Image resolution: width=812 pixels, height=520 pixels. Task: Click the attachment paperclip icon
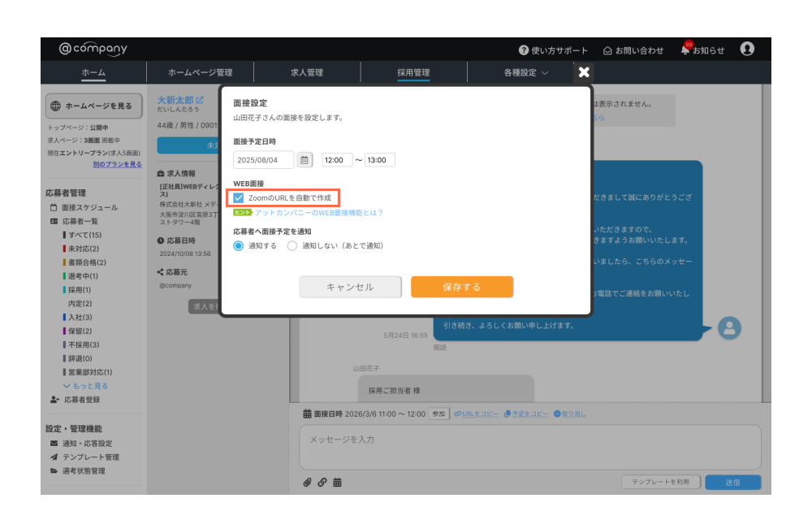pos(307,482)
